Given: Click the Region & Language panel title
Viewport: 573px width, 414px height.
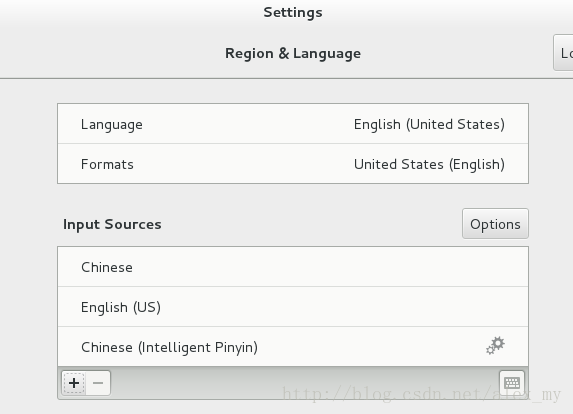Looking at the screenshot, I should point(293,53).
